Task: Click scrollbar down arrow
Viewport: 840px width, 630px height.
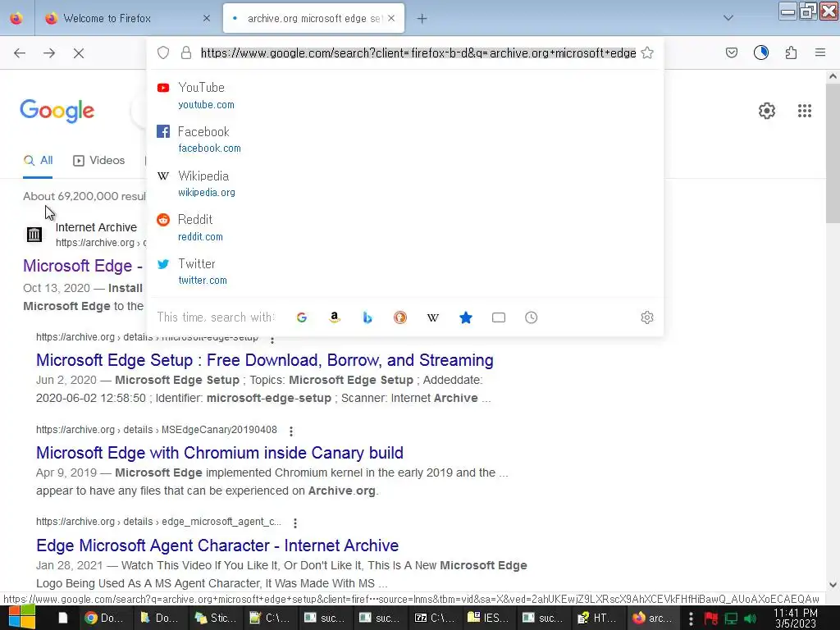Action: [x=833, y=585]
